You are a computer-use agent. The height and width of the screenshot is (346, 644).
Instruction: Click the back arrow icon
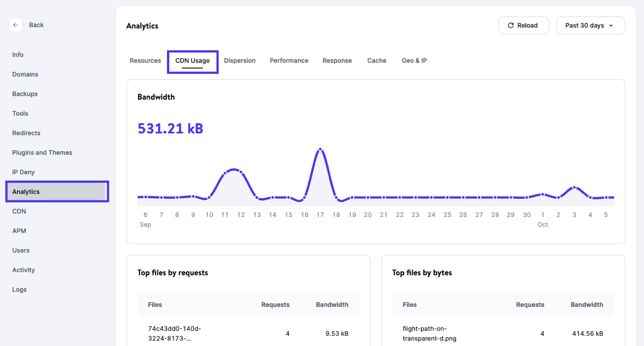(x=15, y=25)
